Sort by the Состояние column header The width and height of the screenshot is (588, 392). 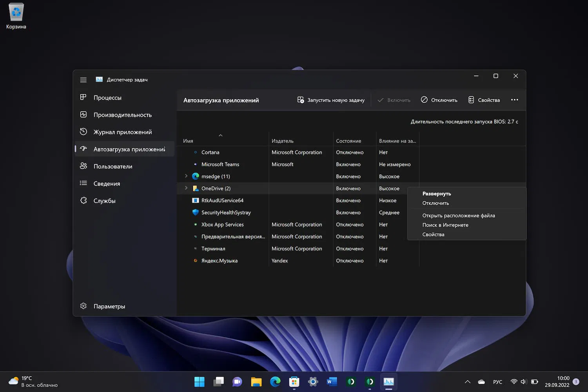coord(348,141)
